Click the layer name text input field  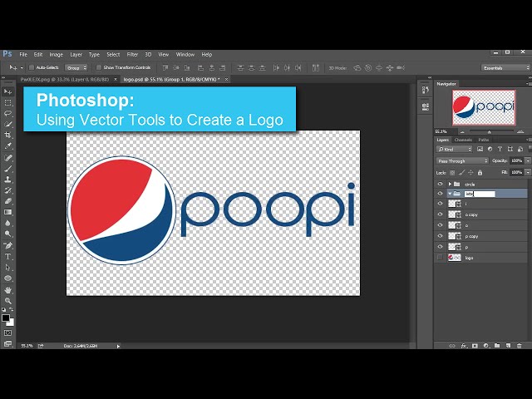tap(480, 194)
